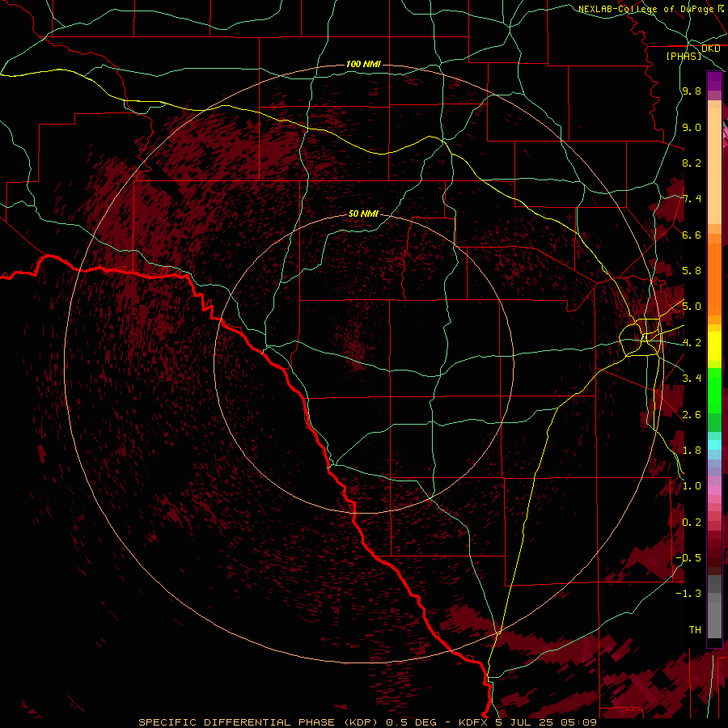728x728 pixels.
Task: Click the 5 JUL 25 05:09 timestamp
Action: pos(546,722)
